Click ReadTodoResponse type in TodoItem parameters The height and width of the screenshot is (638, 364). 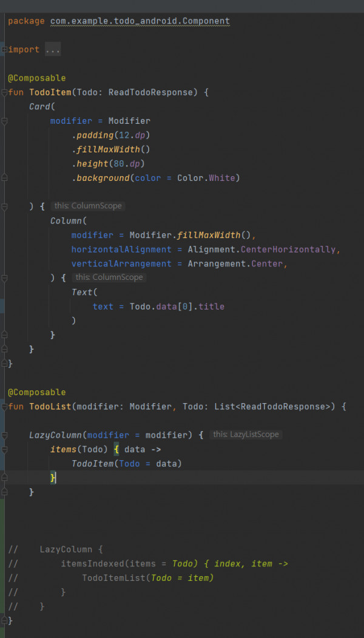150,92
